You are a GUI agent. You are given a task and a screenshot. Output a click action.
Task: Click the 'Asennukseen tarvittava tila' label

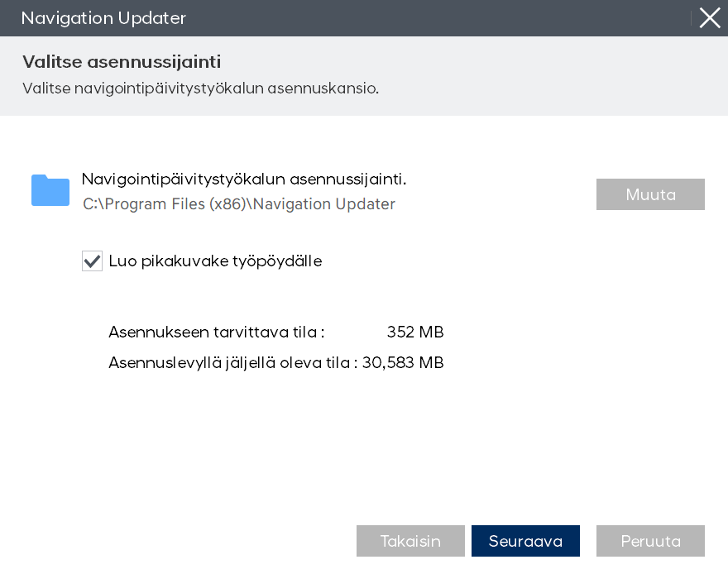(216, 332)
